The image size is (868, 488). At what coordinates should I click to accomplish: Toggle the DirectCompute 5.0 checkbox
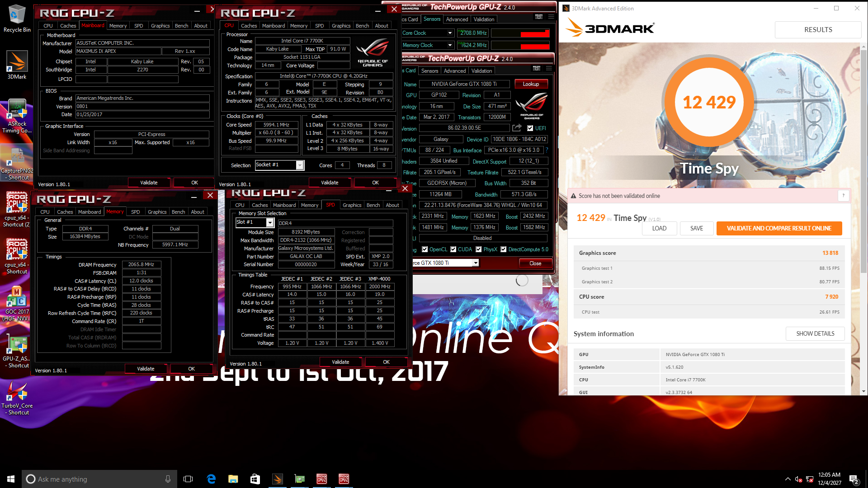(503, 249)
